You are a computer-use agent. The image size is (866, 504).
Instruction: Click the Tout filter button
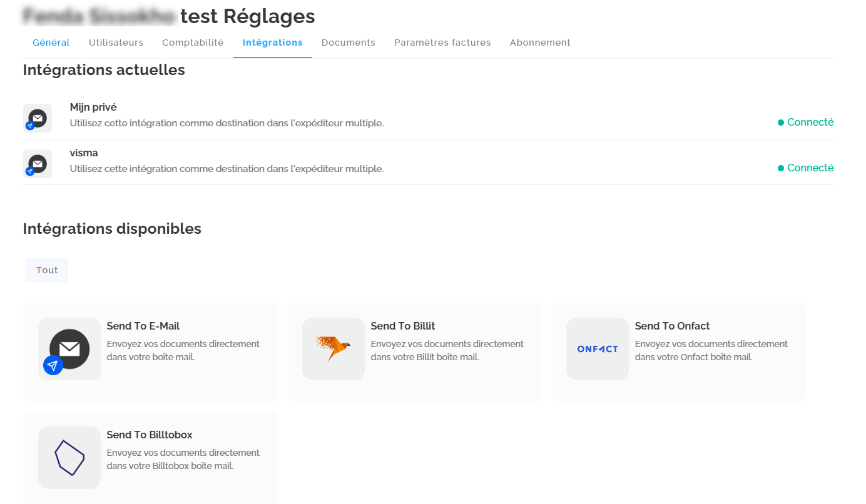click(x=47, y=270)
